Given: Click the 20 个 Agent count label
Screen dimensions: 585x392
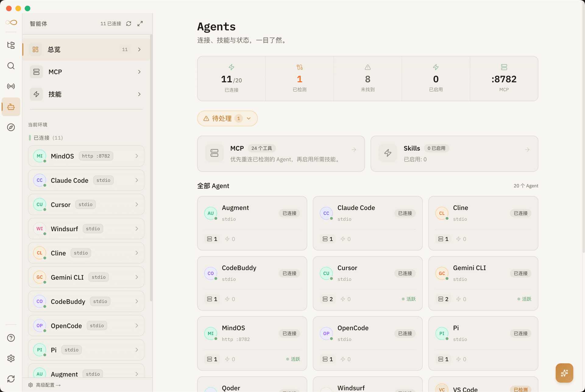Looking at the screenshot, I should pyautogui.click(x=526, y=186).
